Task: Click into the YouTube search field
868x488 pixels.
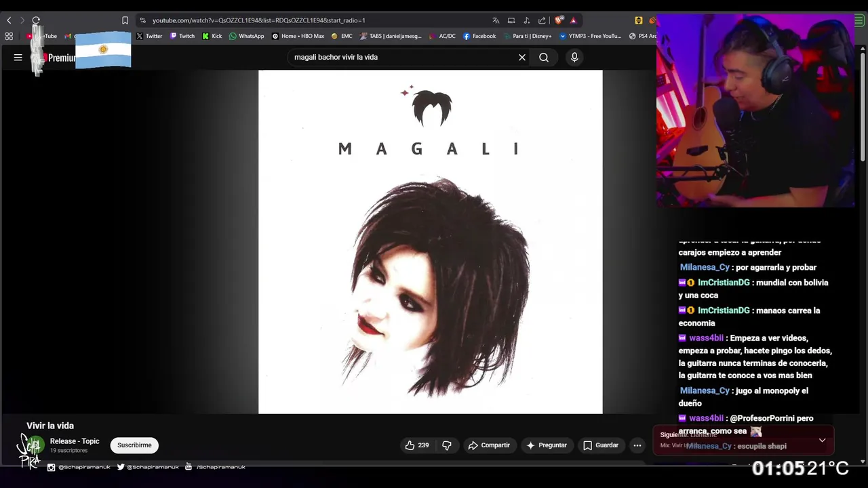Action: click(x=403, y=58)
